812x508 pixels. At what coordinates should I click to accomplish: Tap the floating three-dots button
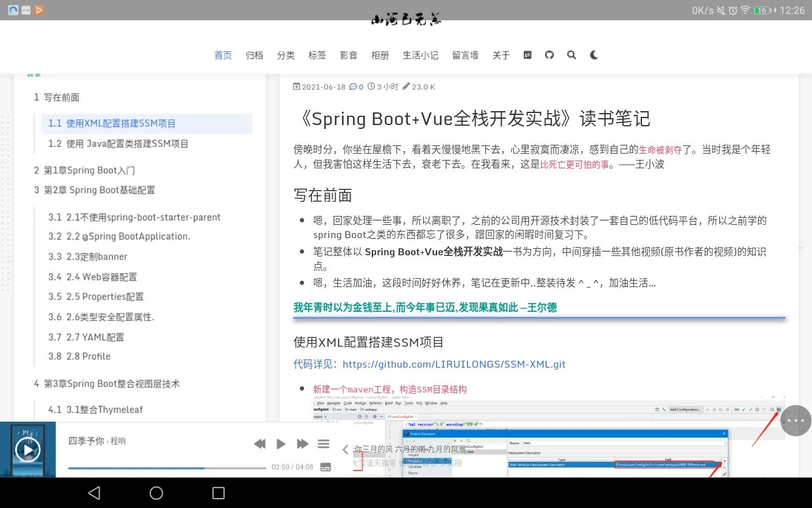point(796,420)
